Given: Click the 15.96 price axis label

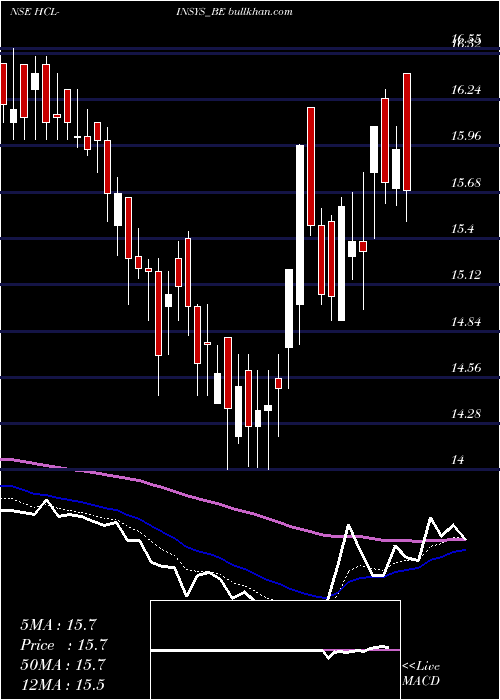Looking at the screenshot, I should 466,136.
